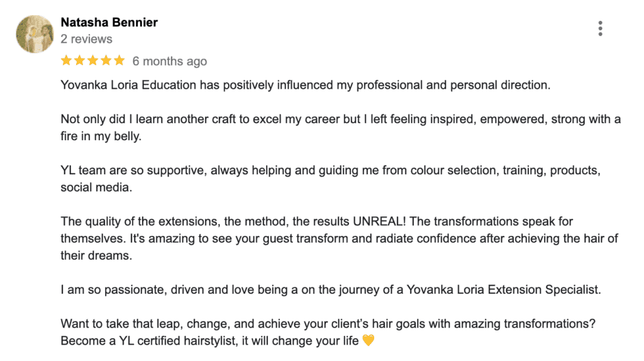This screenshot has height=361, width=644.
Task: Click the second yellow rating star
Action: click(x=79, y=61)
